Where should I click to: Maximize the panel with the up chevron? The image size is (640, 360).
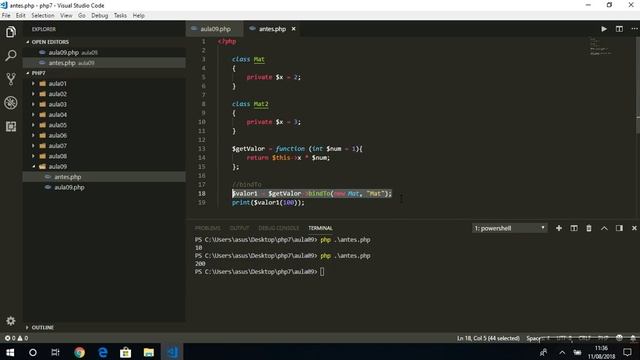pos(604,228)
